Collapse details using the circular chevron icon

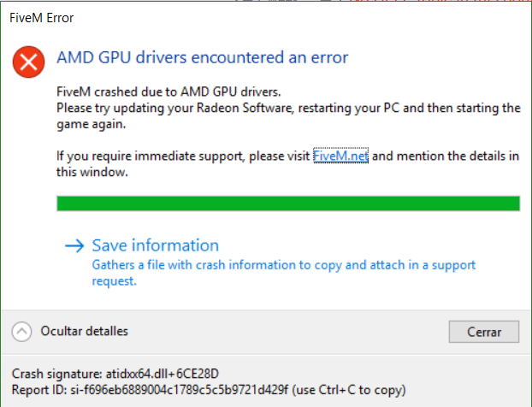pos(24,332)
